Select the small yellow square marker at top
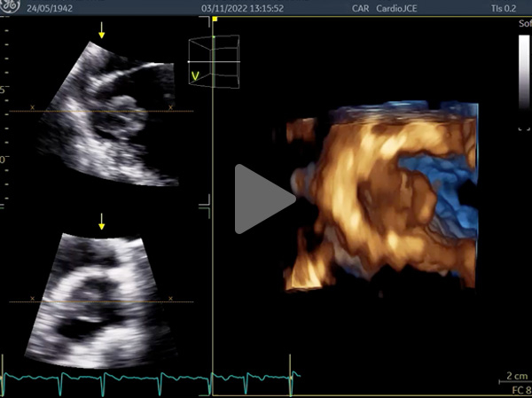This screenshot has height=398, width=532. (x=214, y=19)
